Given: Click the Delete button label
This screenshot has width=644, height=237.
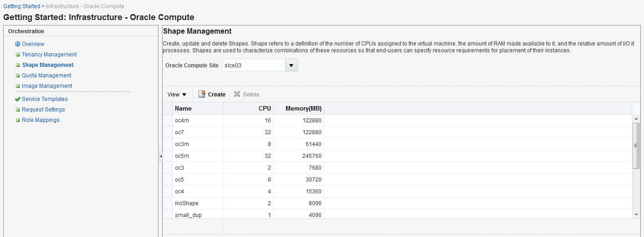Looking at the screenshot, I should pyautogui.click(x=251, y=95).
